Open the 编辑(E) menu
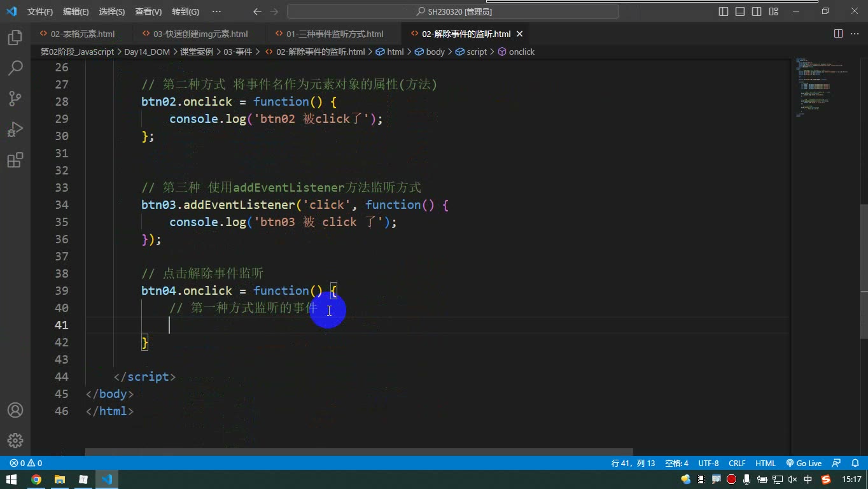Screen dimensions: 868x489 click(x=76, y=11)
